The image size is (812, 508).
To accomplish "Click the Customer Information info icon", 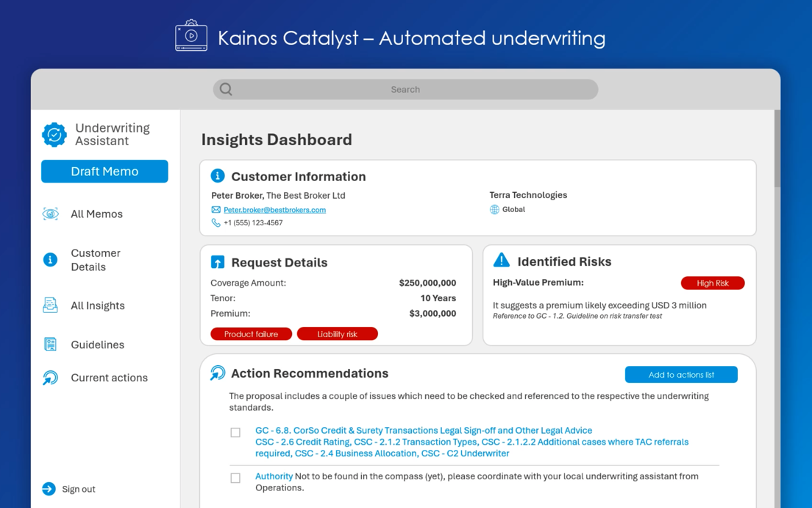I will coord(218,176).
